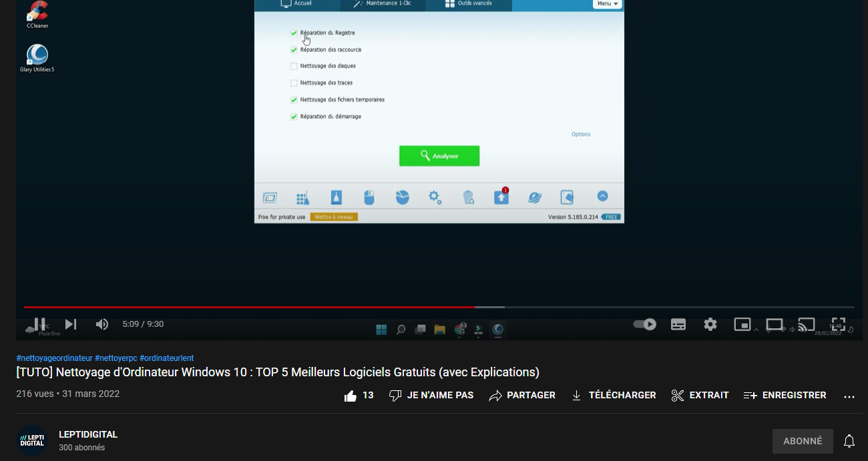Open the #nettoyageordinateur hashtag
Screen dimensions: 868x461
point(54,358)
